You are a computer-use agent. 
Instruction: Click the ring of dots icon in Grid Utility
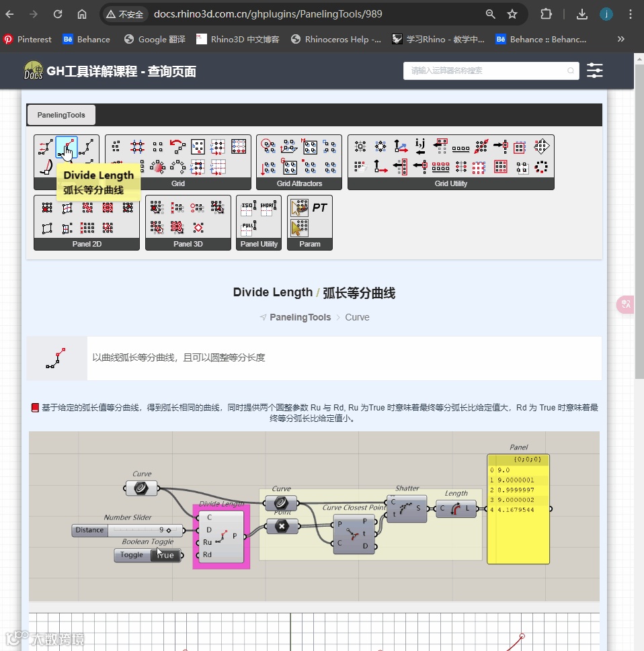(x=541, y=167)
